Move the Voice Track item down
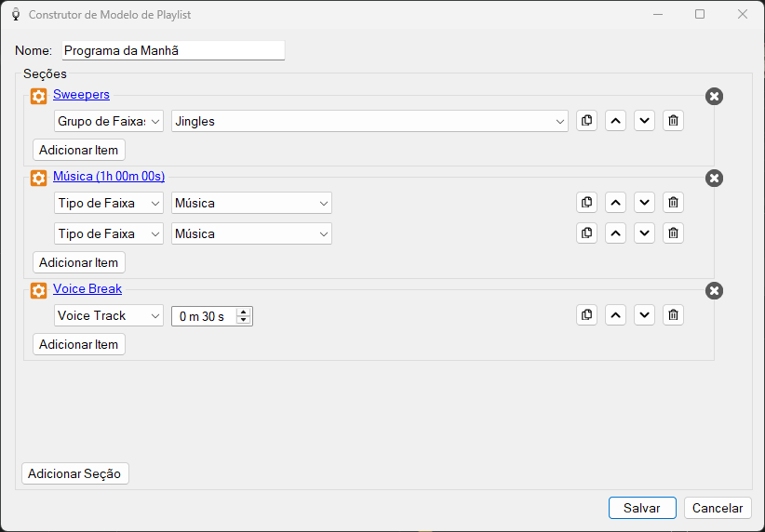Screen dimensions: 765x532 pos(644,315)
